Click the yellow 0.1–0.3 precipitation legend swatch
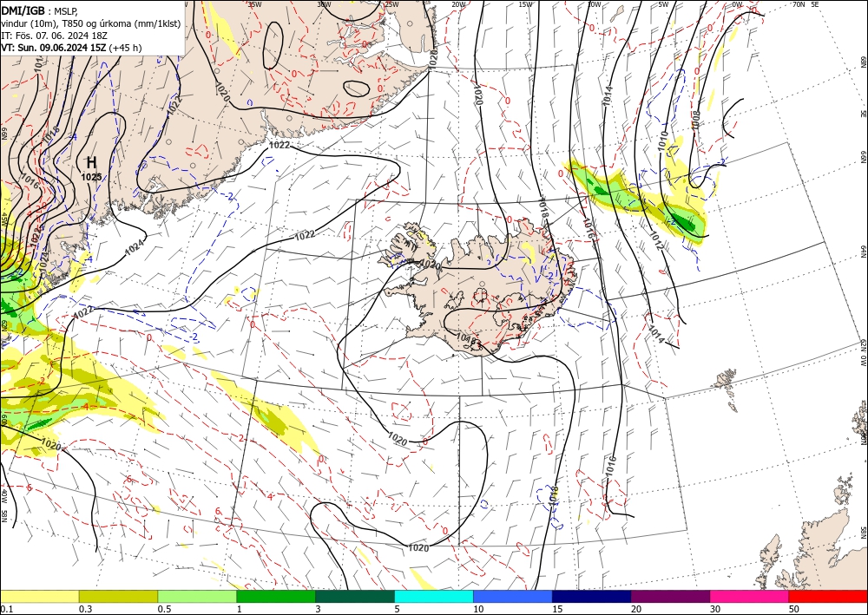This screenshot has width=868, height=615. (39, 596)
